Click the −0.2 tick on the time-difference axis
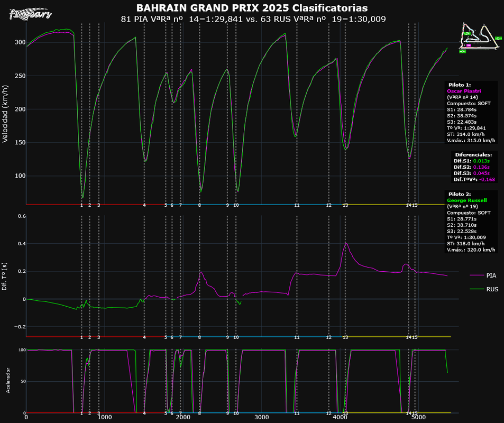Viewport: 504px width, 423px height. (20, 327)
